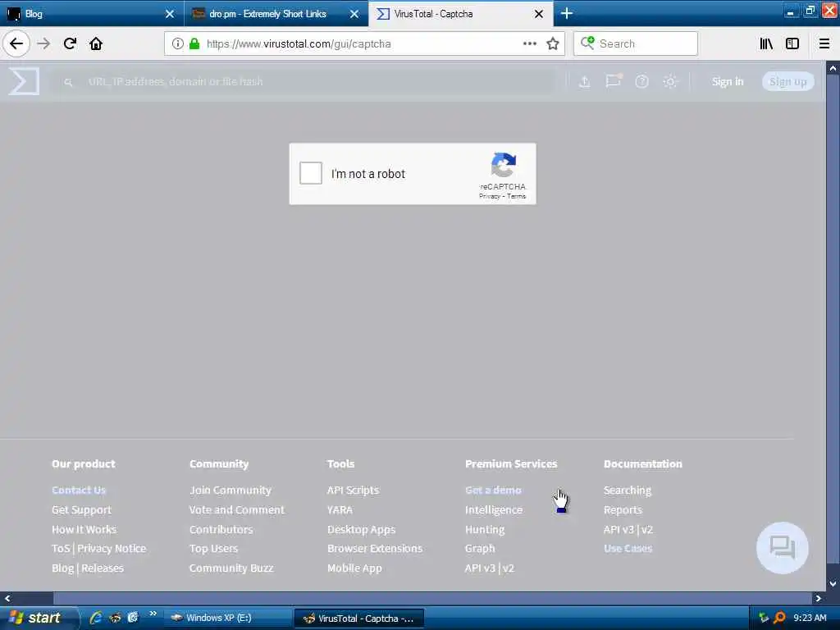Image resolution: width=840 pixels, height=630 pixels.
Task: Check the I'm not a robot box
Action: [311, 173]
